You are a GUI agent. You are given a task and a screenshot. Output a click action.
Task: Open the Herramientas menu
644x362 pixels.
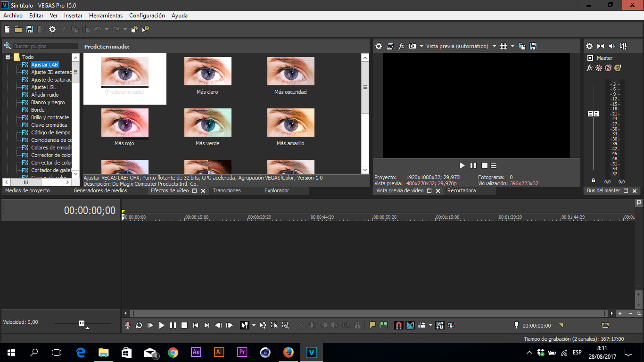(x=106, y=16)
